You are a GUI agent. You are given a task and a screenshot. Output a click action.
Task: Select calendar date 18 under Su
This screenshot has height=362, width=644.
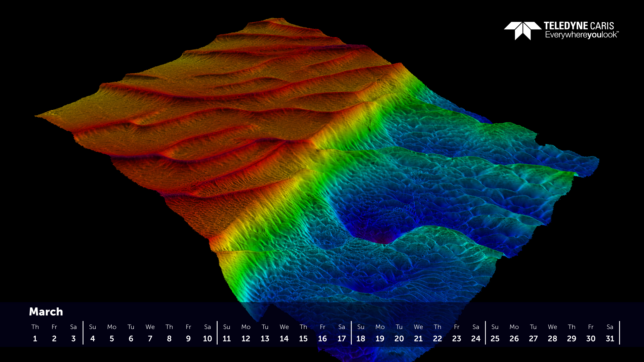pos(361,339)
